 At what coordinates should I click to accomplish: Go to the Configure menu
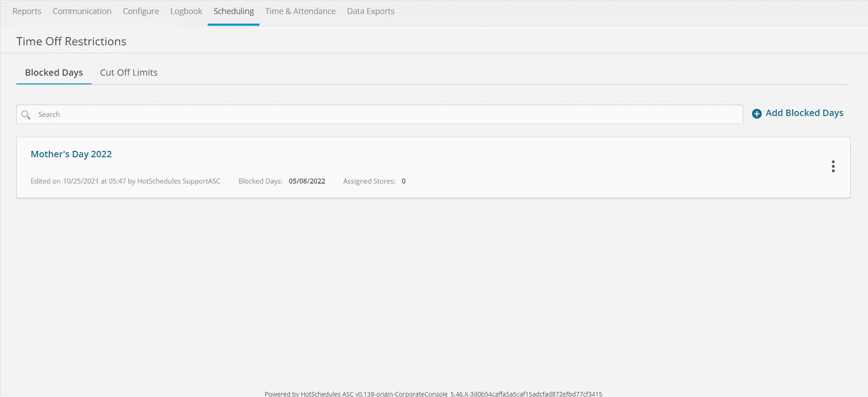point(141,11)
